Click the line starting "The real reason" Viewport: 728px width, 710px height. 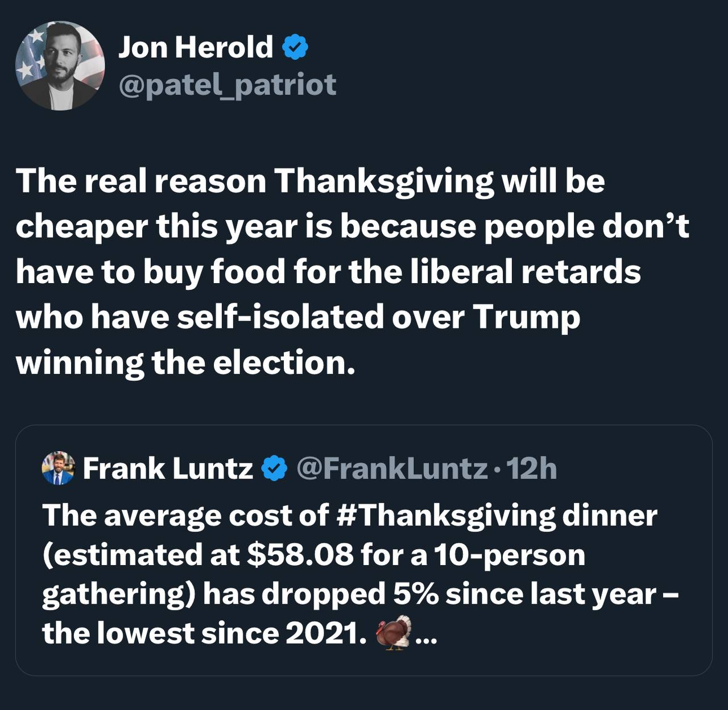pos(310,181)
